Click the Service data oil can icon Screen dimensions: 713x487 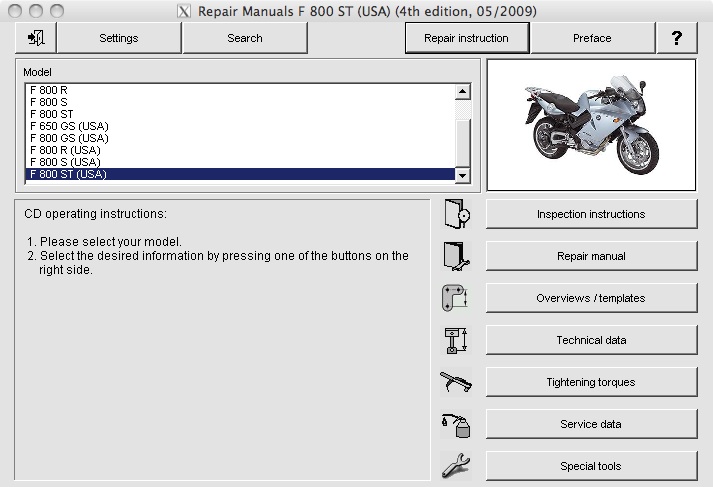[456, 424]
